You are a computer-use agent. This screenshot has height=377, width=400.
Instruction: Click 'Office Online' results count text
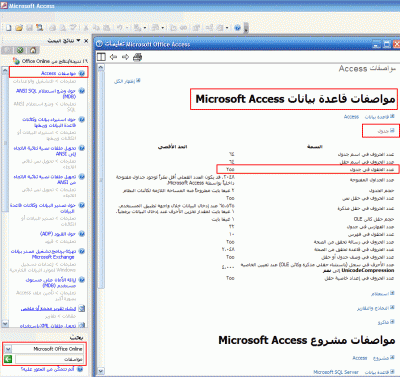coord(55,61)
